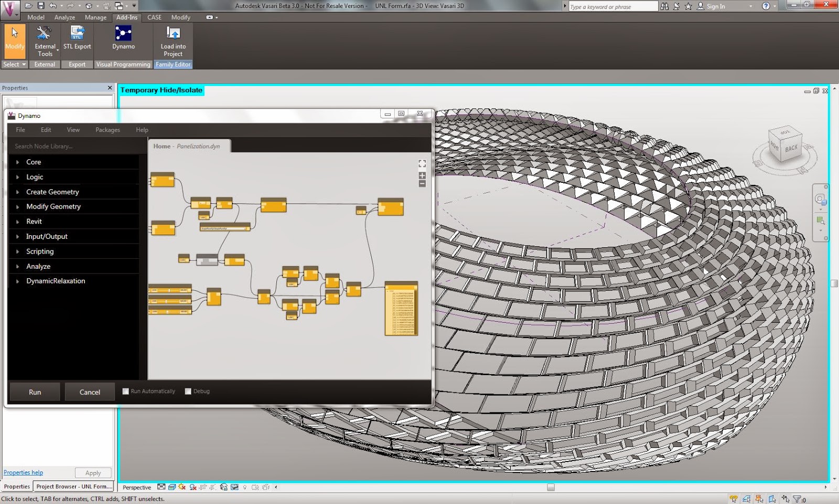Open the Dynamo Packages menu
This screenshot has height=504, width=839.
(107, 130)
